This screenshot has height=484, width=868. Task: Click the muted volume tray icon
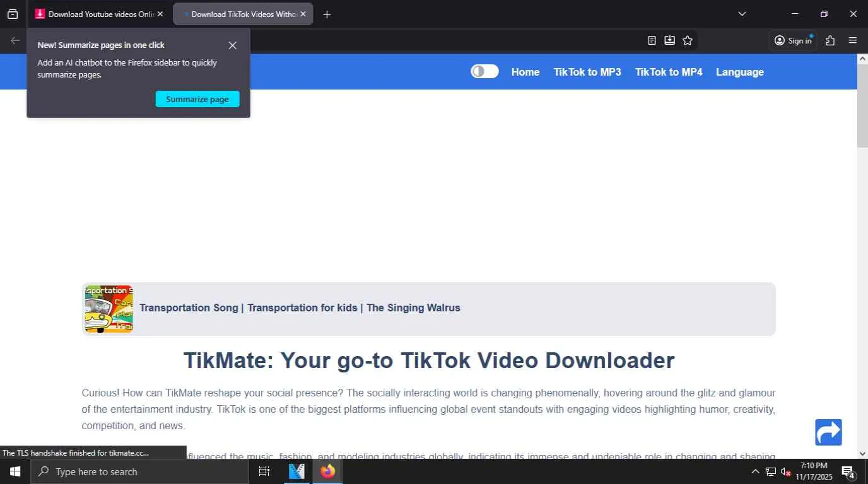coord(785,471)
